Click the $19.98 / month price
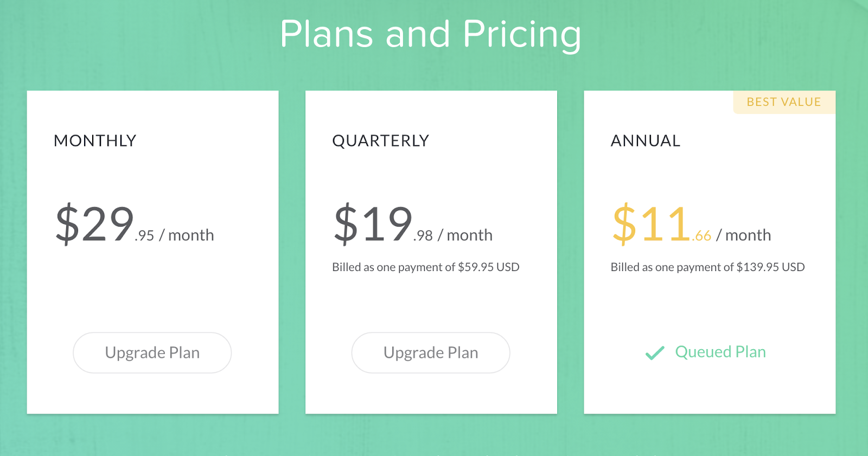Image resolution: width=868 pixels, height=456 pixels. [x=413, y=223]
